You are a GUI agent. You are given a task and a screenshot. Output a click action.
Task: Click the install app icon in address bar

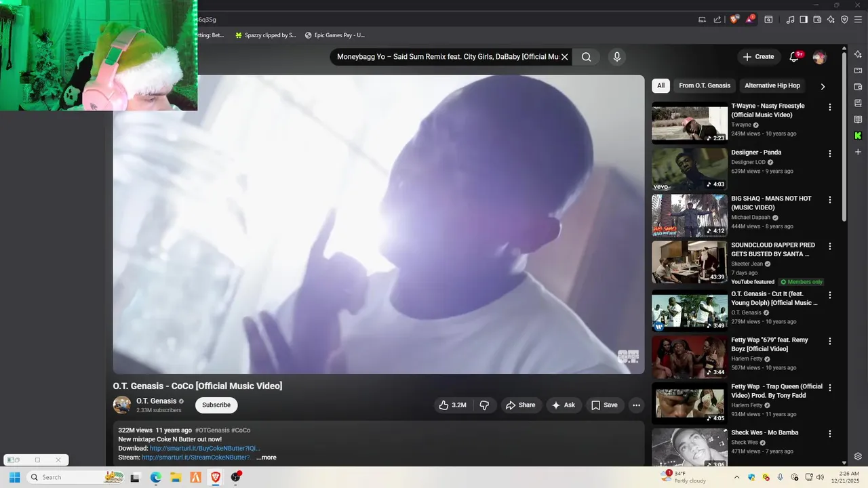702,20
